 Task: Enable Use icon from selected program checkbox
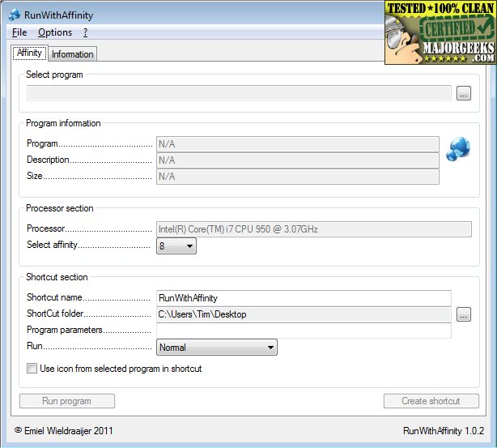32,369
